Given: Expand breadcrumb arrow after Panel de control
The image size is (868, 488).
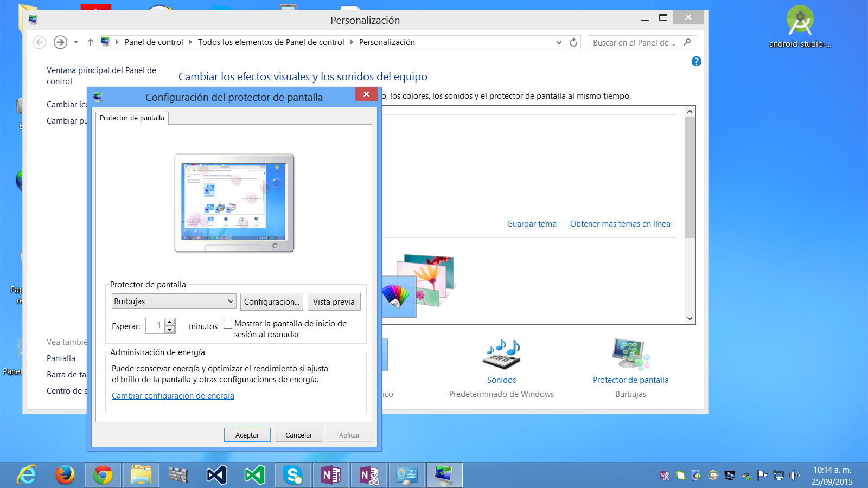Looking at the screenshot, I should [190, 42].
